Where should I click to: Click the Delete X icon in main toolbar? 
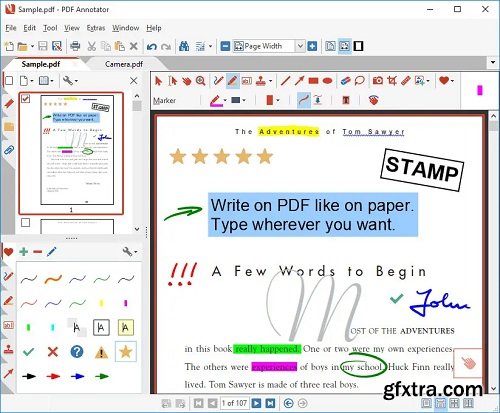[x=134, y=46]
